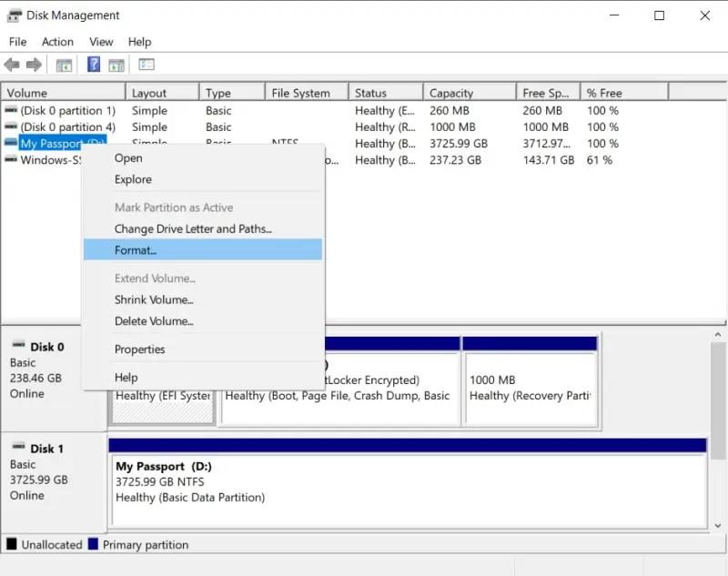The image size is (728, 576).
Task: Choose Change Drive Letter and Paths option
Action: point(191,228)
